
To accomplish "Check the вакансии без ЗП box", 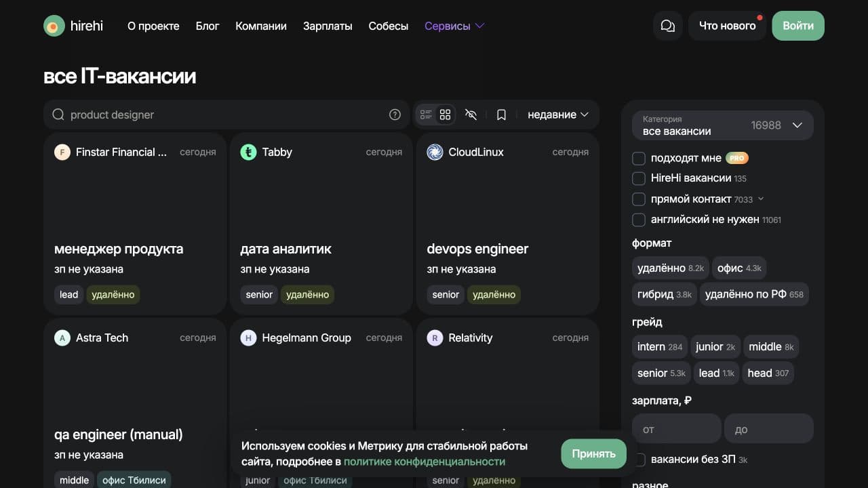I will (x=639, y=460).
